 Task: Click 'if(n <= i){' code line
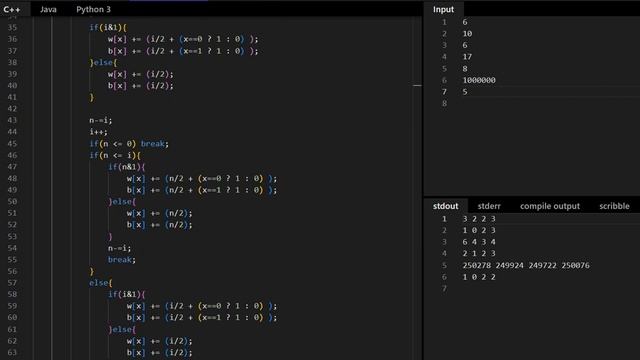tap(115, 155)
